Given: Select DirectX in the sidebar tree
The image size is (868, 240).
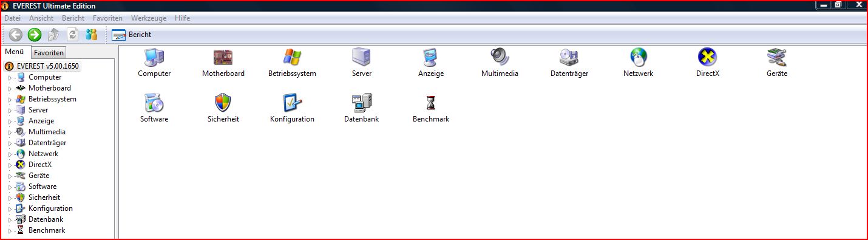Looking at the screenshot, I should [x=40, y=165].
